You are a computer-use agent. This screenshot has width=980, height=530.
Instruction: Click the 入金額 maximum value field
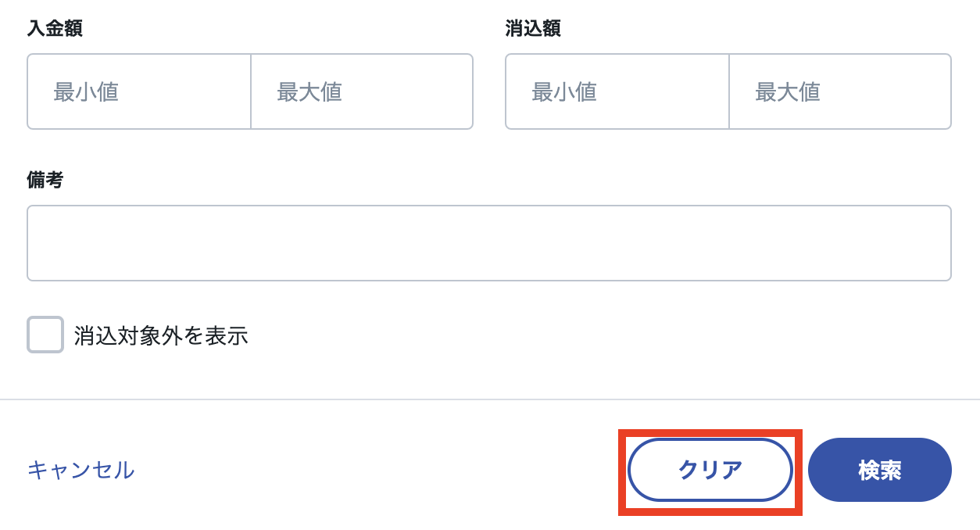tap(361, 91)
